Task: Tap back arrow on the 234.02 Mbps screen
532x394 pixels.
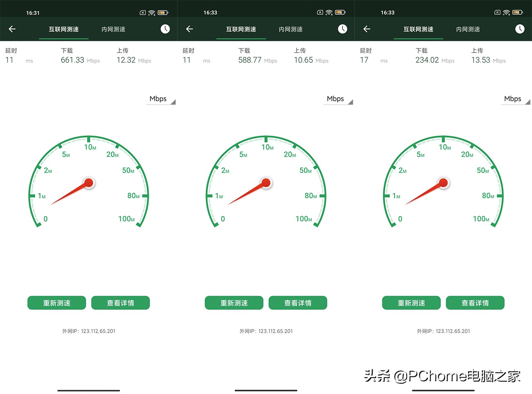Action: pyautogui.click(x=367, y=29)
